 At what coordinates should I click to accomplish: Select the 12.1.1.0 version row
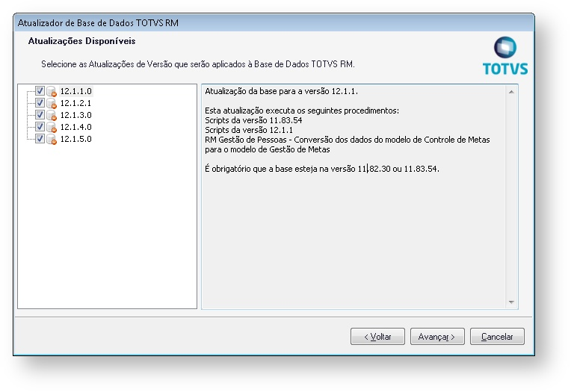(75, 91)
